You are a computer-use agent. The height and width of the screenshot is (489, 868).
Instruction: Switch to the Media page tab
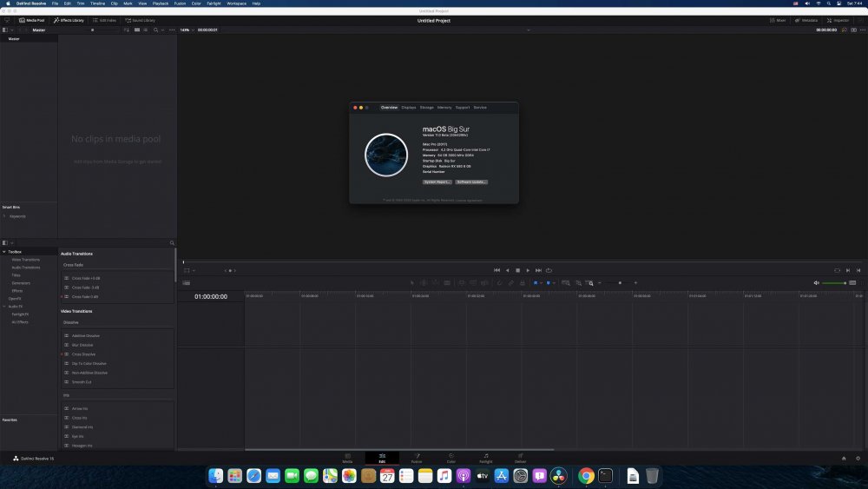pos(347,458)
